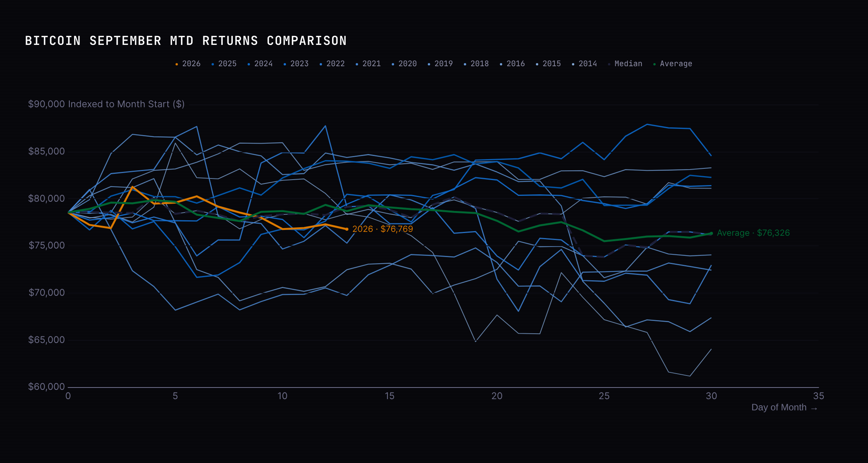This screenshot has height=463, width=868.
Task: Toggle the green Average legend entry
Action: [673, 64]
